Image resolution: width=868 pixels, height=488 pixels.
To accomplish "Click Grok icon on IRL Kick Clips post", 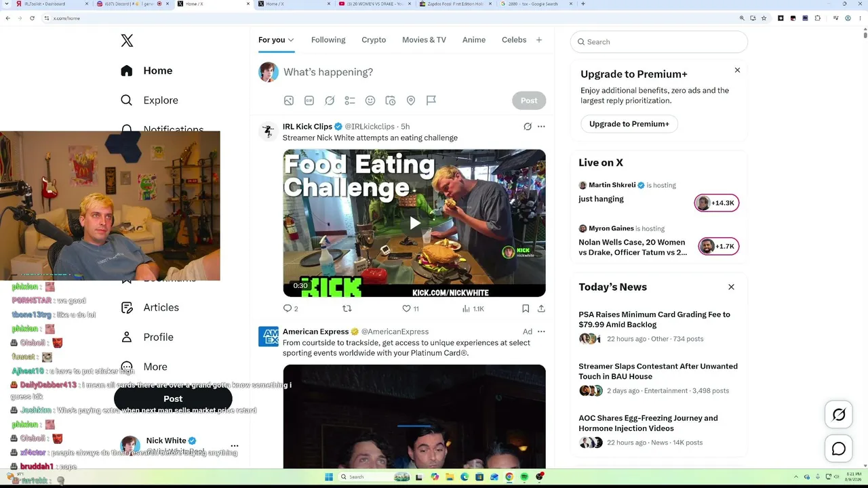I will (x=528, y=127).
